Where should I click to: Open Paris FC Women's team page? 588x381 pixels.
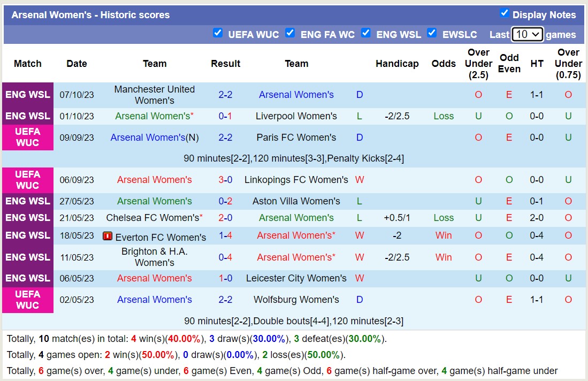click(x=296, y=138)
